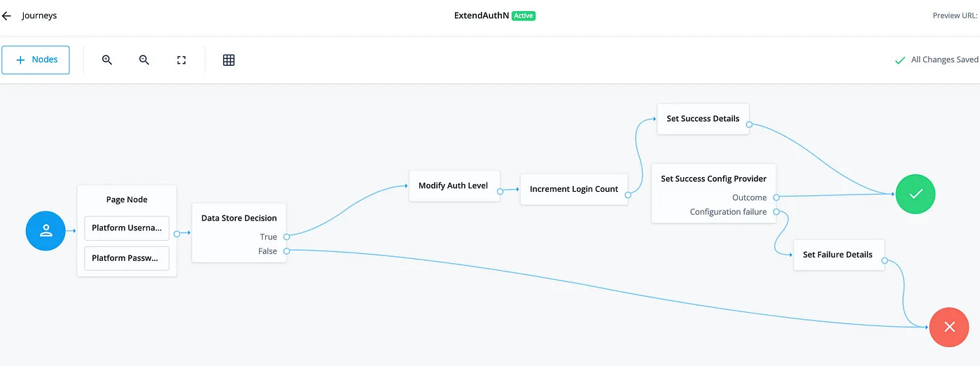980x366 pixels.
Task: Select the Page Node title
Action: pyautogui.click(x=127, y=199)
